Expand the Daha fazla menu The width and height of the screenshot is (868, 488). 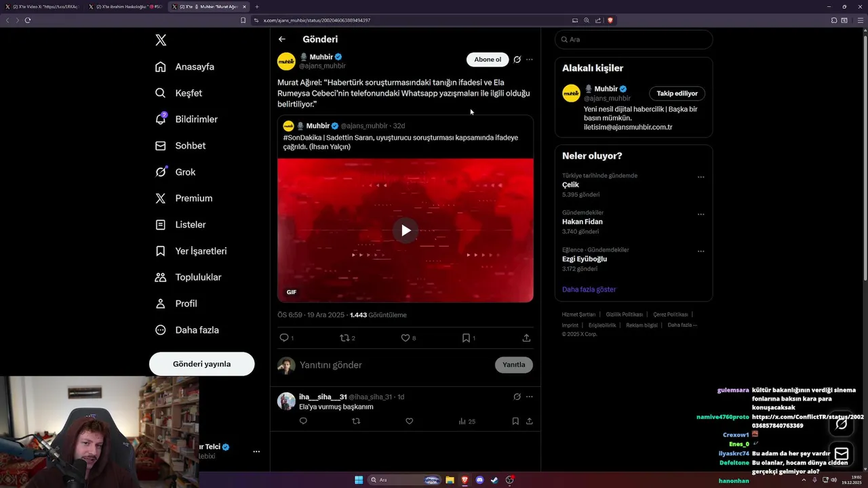[186, 330]
